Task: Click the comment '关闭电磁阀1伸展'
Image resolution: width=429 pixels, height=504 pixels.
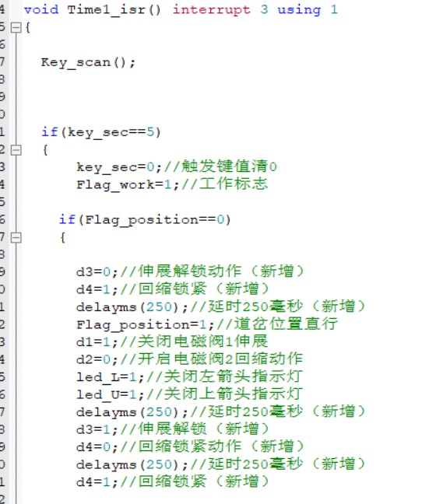Action: coord(203,341)
